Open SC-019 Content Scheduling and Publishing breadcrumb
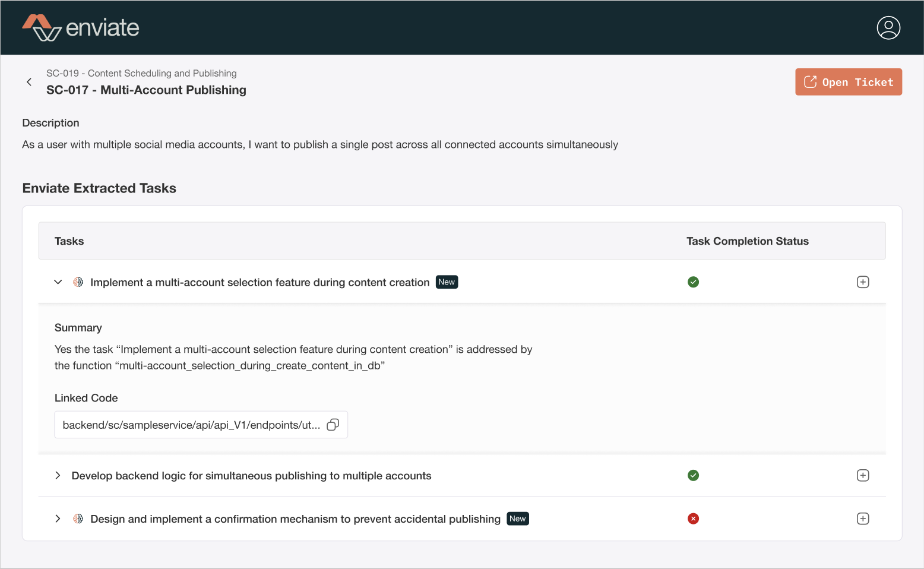 (141, 73)
